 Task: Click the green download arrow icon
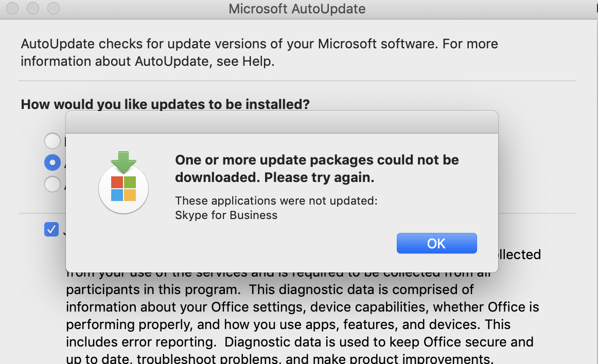click(x=124, y=162)
